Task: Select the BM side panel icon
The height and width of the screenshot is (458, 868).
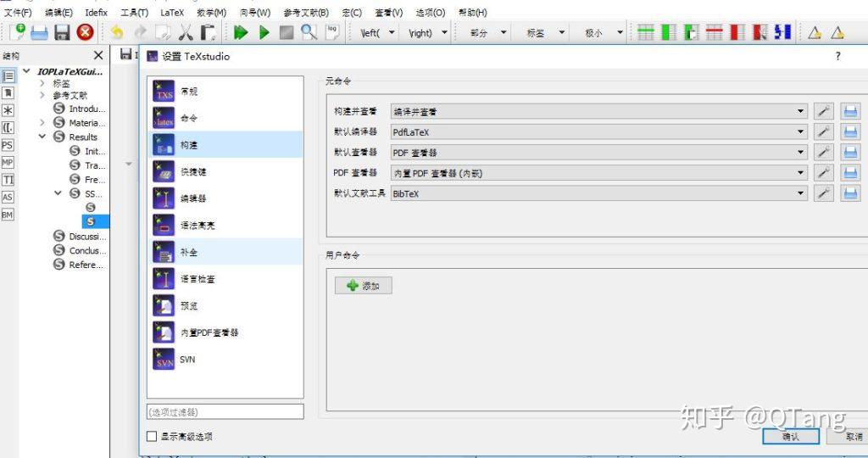Action: coord(8,215)
